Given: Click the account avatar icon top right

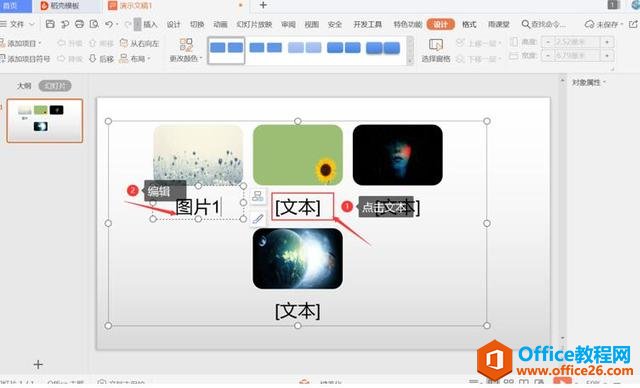Looking at the screenshot, I should (x=636, y=4).
